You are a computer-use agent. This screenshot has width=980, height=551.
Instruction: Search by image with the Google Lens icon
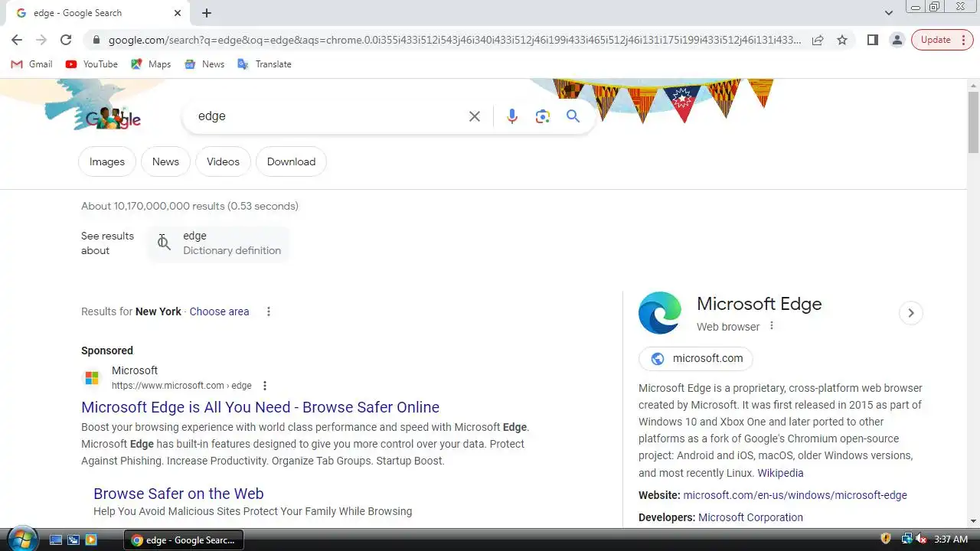[543, 116]
